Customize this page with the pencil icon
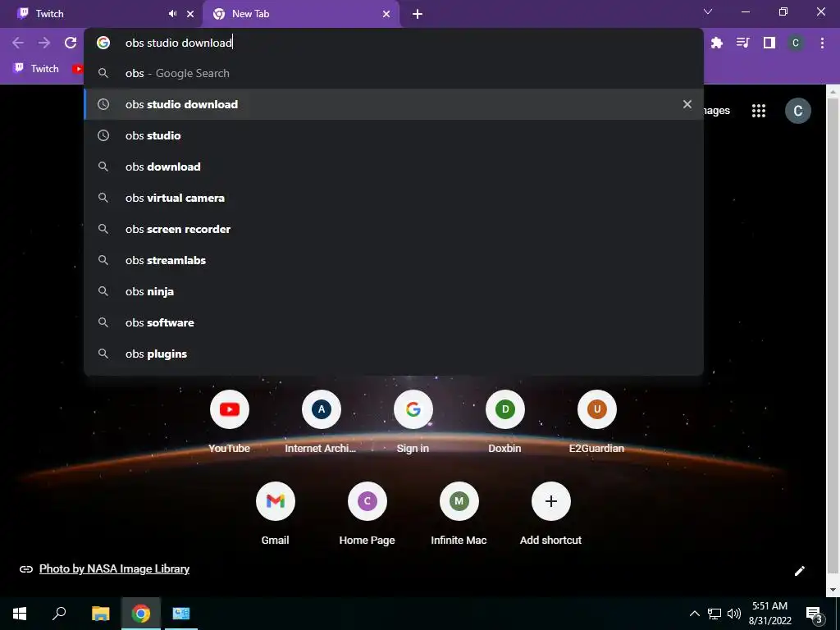This screenshot has width=840, height=630. (x=799, y=571)
